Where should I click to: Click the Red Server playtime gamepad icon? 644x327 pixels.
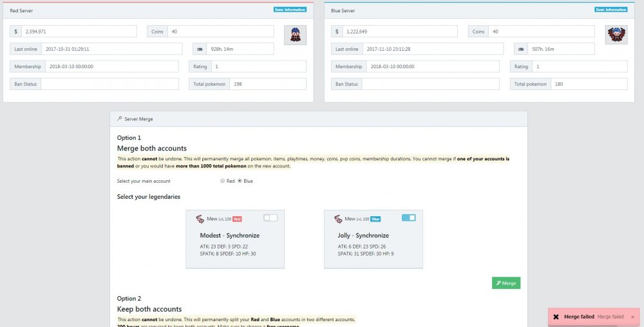[200, 49]
